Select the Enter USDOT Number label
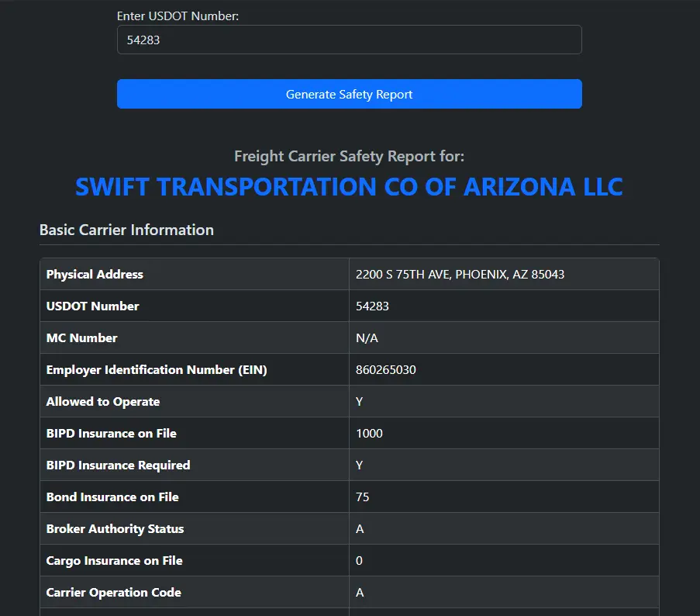This screenshot has height=616, width=700. 178,16
